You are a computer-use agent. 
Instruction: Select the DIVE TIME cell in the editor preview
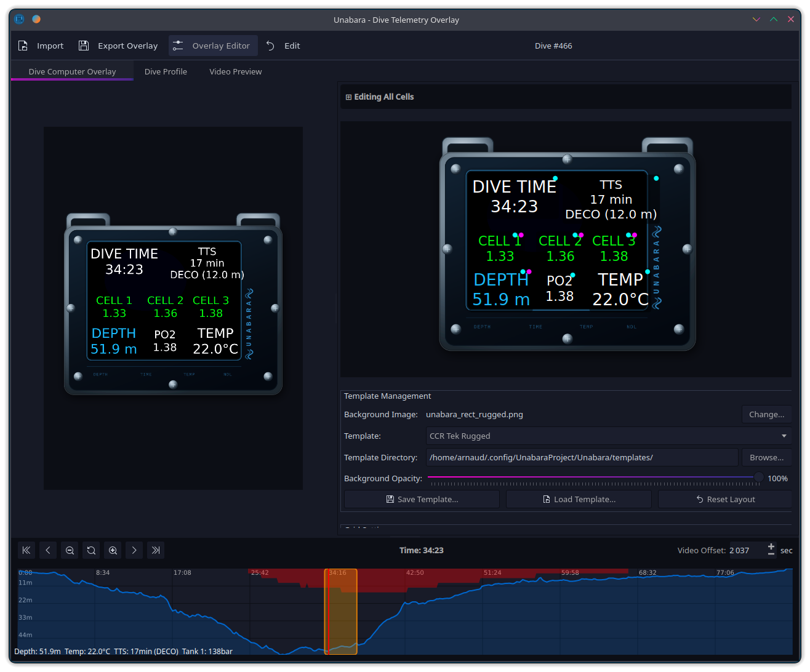(514, 196)
